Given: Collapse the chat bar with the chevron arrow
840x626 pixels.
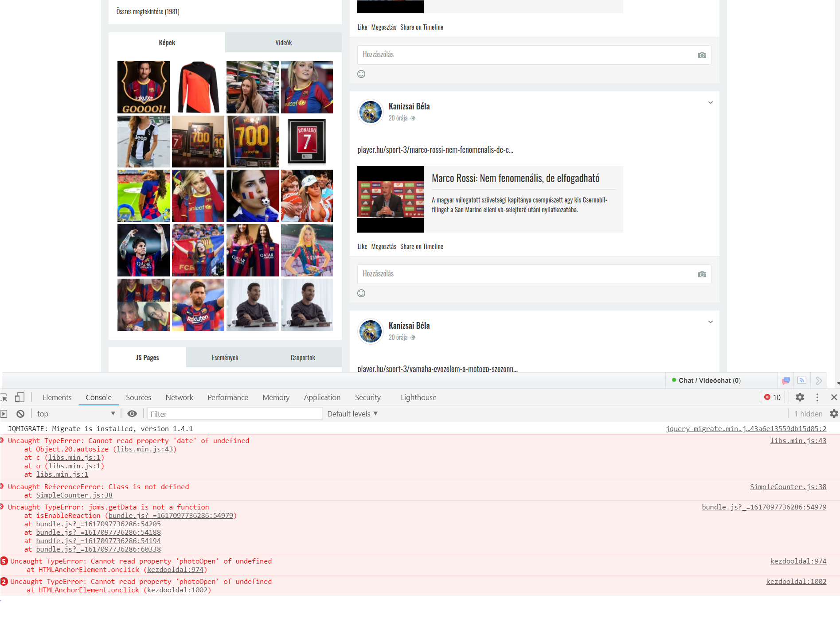Looking at the screenshot, I should tap(819, 381).
